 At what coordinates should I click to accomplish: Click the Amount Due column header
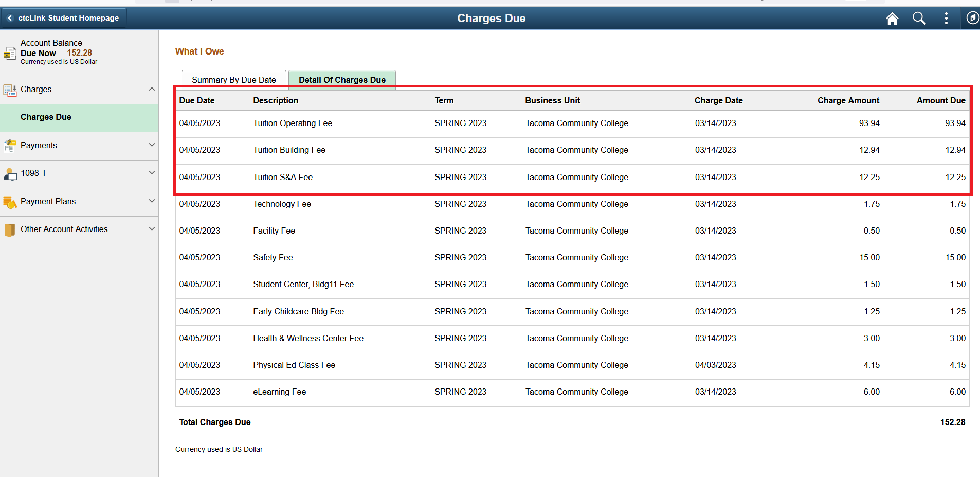(941, 101)
